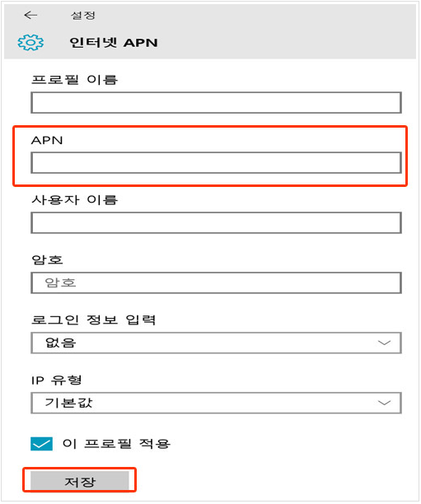Focus the 사용자 이름 input field
Viewport: 421px width, 504px height.
216,222
